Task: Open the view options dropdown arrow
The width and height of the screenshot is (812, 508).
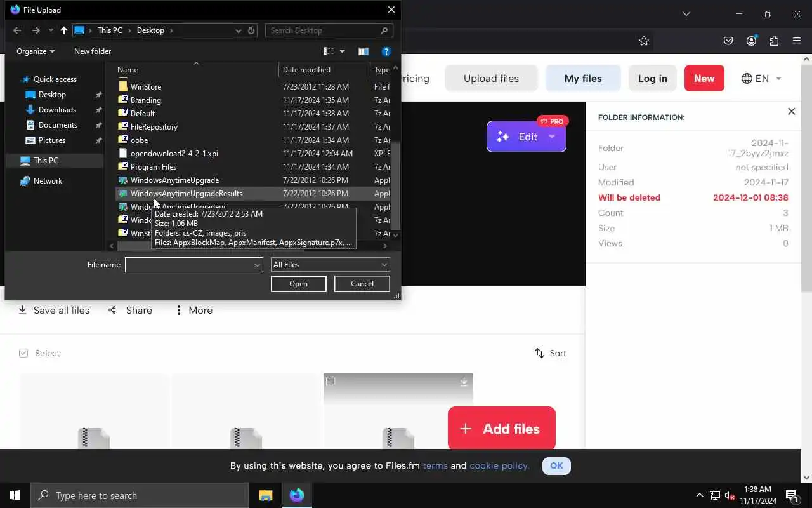Action: (x=343, y=51)
